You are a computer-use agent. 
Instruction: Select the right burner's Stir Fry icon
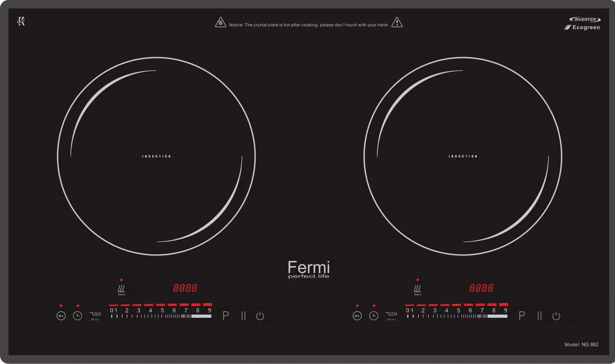pos(391,315)
